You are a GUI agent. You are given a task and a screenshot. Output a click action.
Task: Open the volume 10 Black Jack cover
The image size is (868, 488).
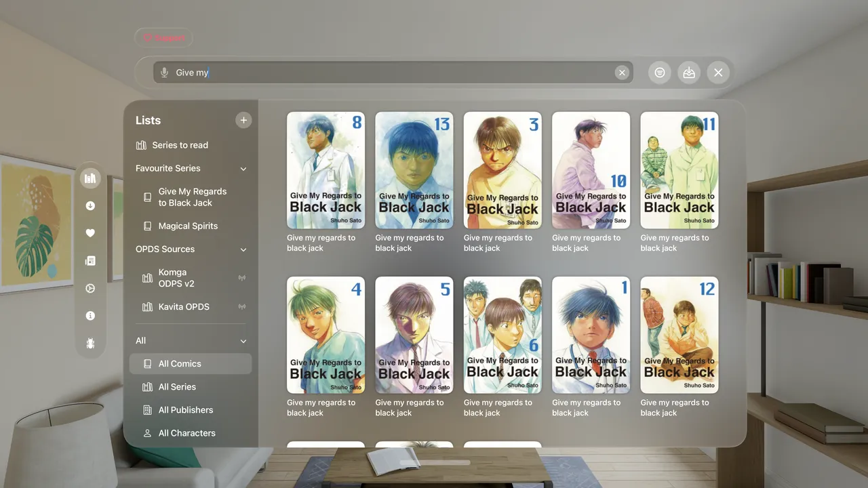tap(591, 170)
